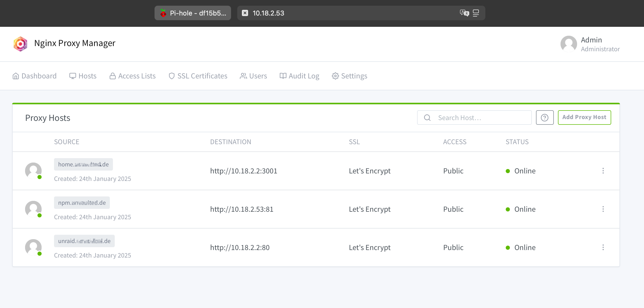
Task: Click the browser translate icon
Action: (x=464, y=13)
